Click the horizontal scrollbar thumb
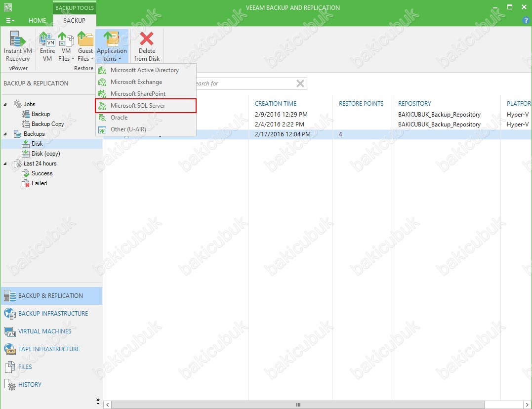Viewport: 532px width, 409px height. point(298,405)
